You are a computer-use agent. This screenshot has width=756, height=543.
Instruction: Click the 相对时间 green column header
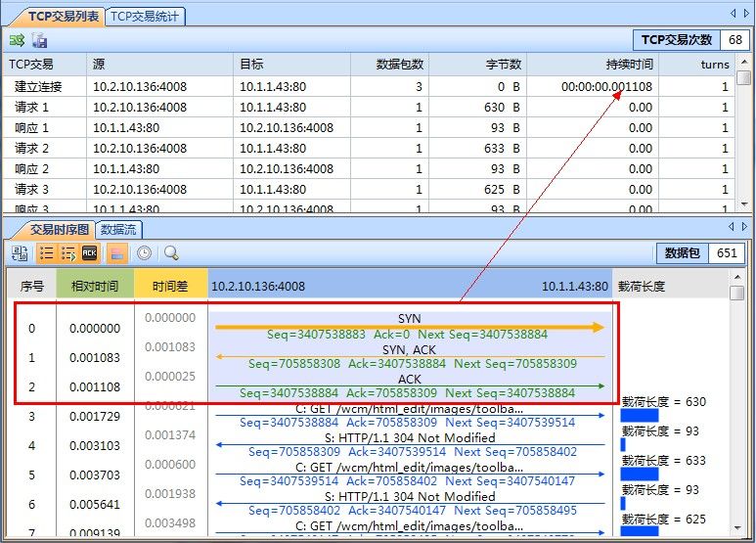point(95,287)
